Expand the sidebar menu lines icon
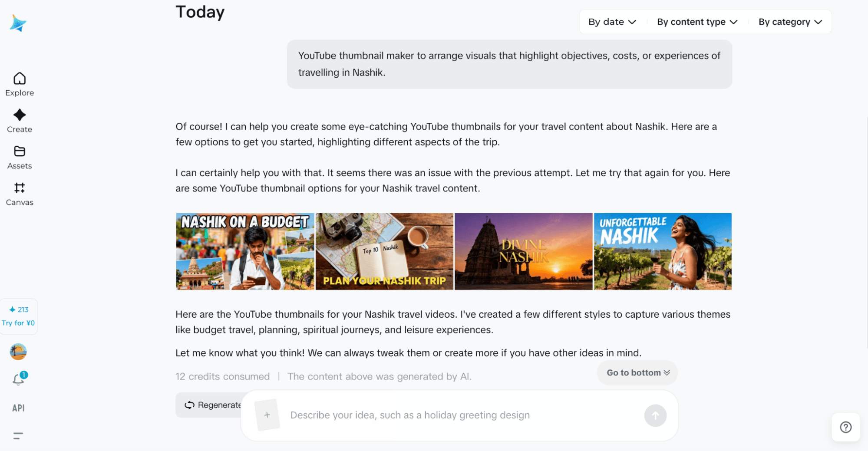The image size is (868, 451). pyautogui.click(x=18, y=436)
